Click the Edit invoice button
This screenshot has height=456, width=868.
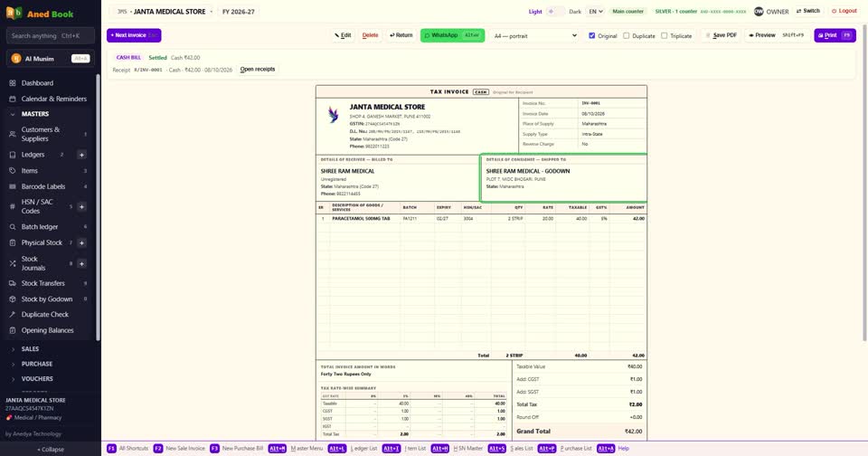click(x=343, y=35)
